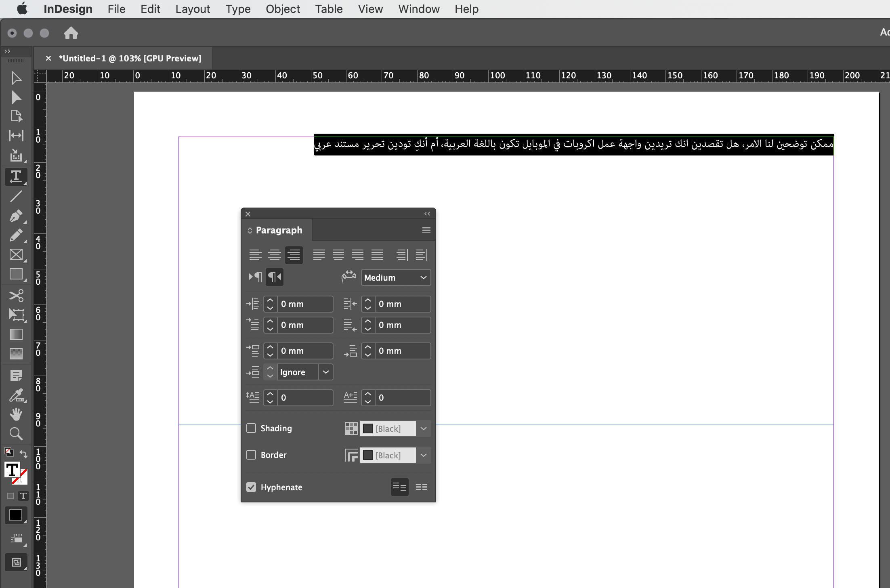The image size is (890, 588).
Task: Set left-to-right paragraph direction
Action: [255, 277]
